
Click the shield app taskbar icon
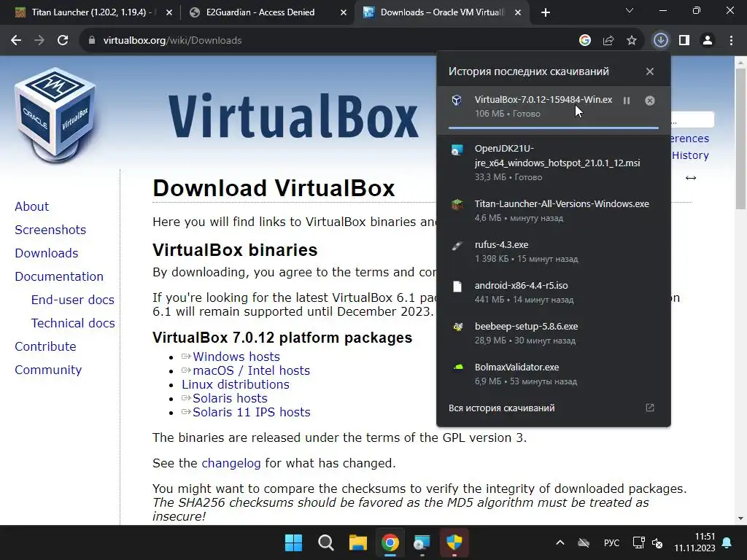(454, 542)
